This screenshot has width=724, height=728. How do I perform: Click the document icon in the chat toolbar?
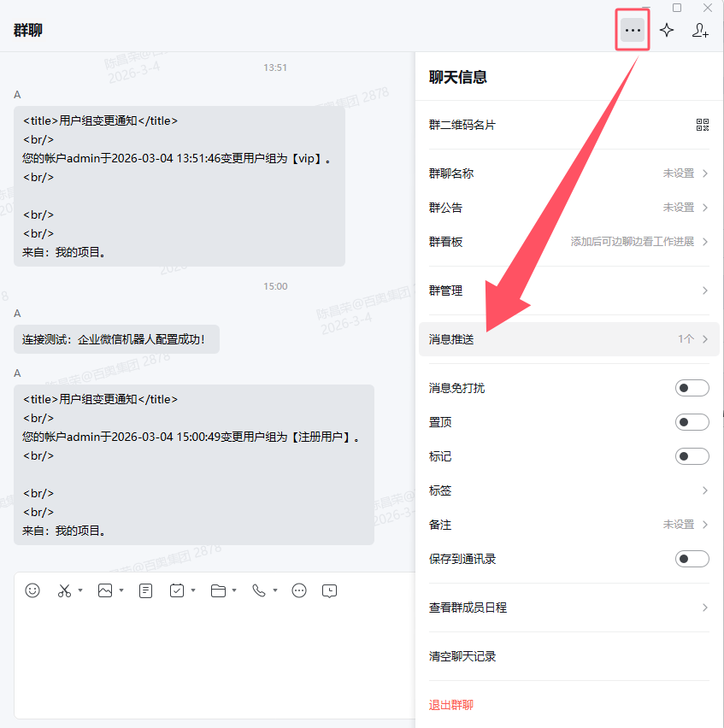146,590
